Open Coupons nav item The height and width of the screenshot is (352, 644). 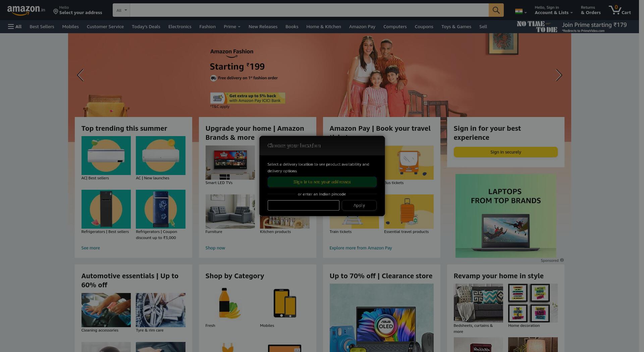pyautogui.click(x=424, y=26)
